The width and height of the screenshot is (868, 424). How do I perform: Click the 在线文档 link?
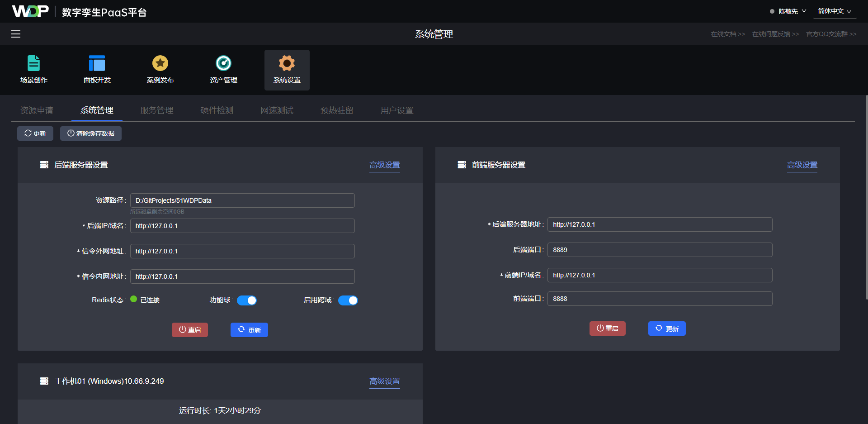(x=727, y=34)
